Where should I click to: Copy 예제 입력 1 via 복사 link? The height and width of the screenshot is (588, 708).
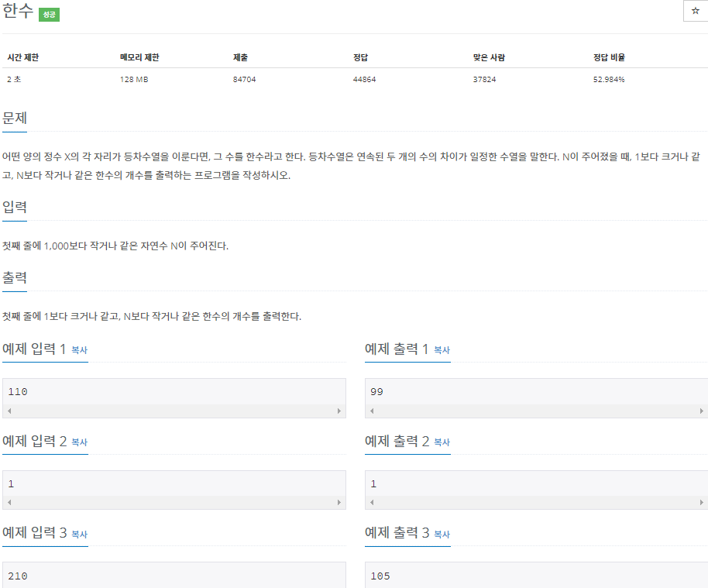coord(80,350)
